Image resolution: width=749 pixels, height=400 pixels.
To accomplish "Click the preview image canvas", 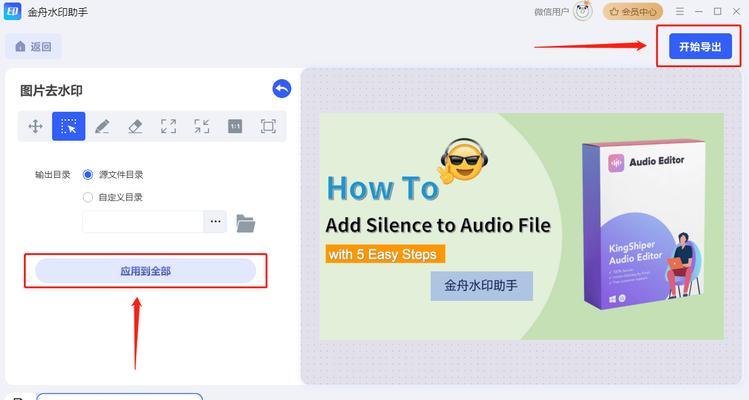I will pos(522,227).
